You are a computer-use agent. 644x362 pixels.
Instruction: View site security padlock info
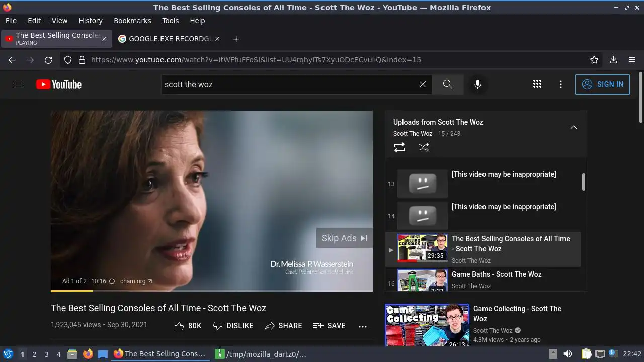(x=82, y=60)
